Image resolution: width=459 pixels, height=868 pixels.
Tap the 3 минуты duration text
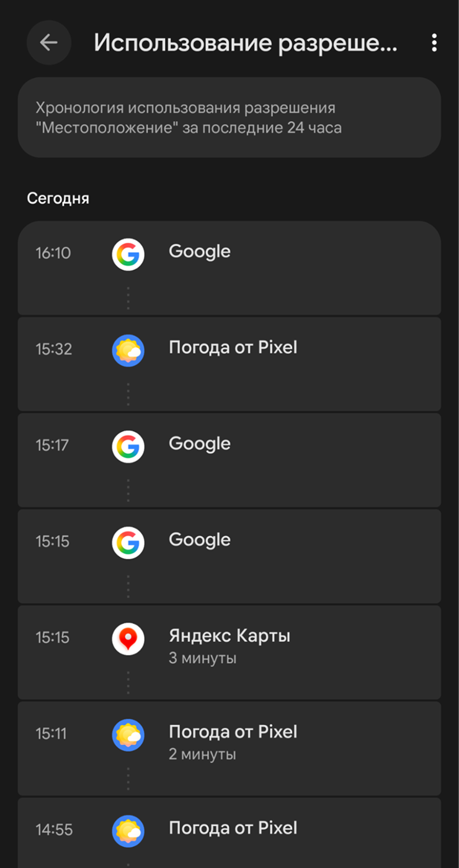coord(202,658)
